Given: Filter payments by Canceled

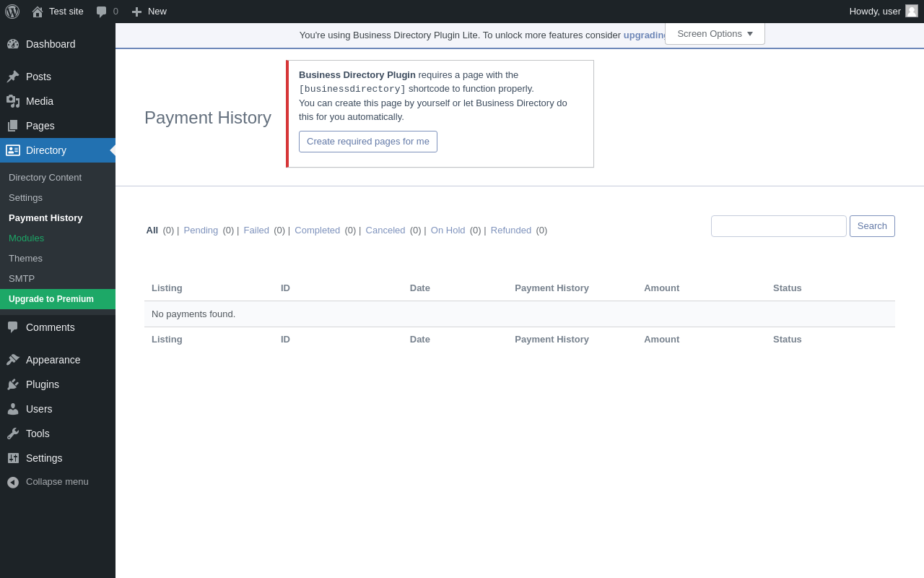Looking at the screenshot, I should click(x=385, y=230).
